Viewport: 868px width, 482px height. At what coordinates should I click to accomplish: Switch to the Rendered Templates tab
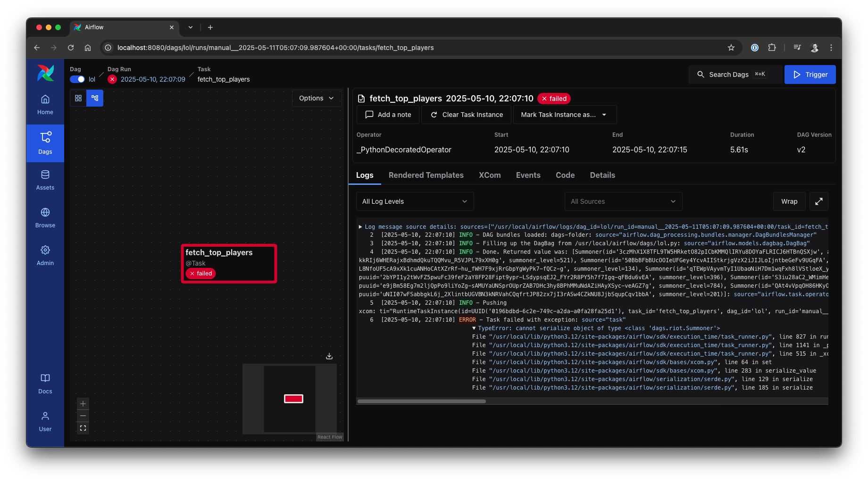426,175
